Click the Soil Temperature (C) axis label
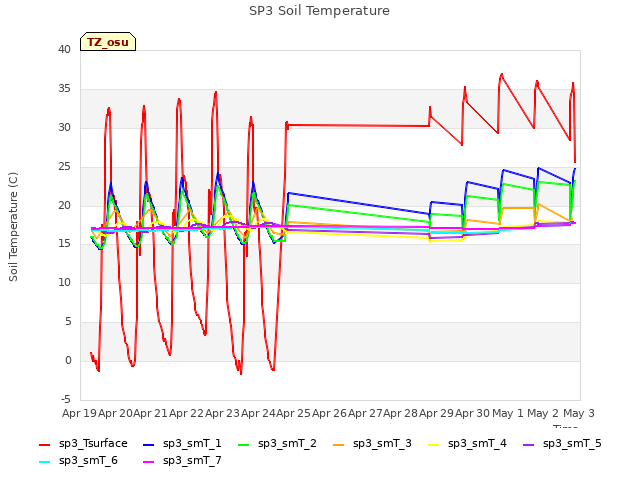Screen dimensions: 640x480 (13, 227)
